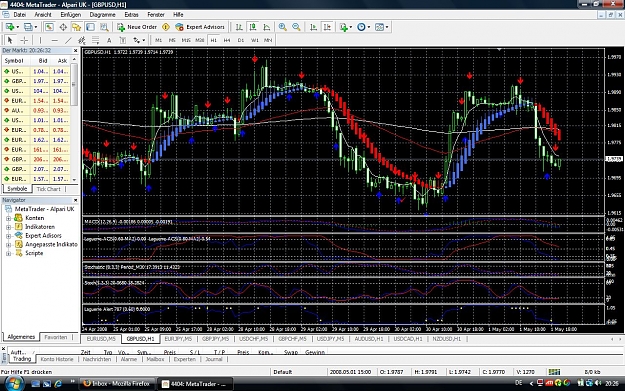Screen dimensions: 625x391
Task: Zoom out of the chart
Action: [296, 27]
